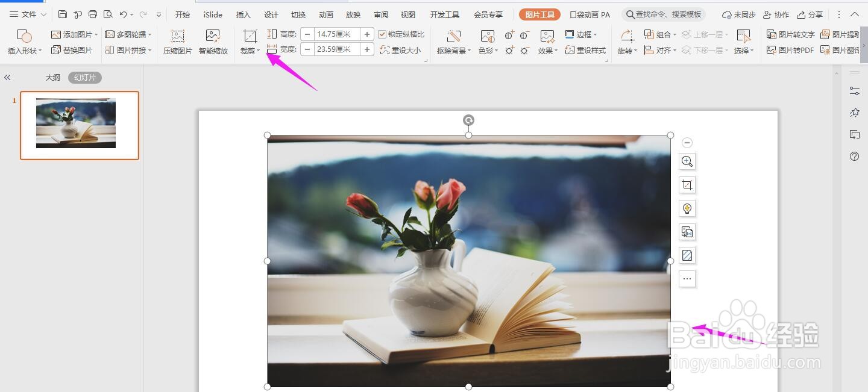The height and width of the screenshot is (392, 868).
Task: Switch to the Picture Tools (图片工具) tab
Action: (x=539, y=14)
